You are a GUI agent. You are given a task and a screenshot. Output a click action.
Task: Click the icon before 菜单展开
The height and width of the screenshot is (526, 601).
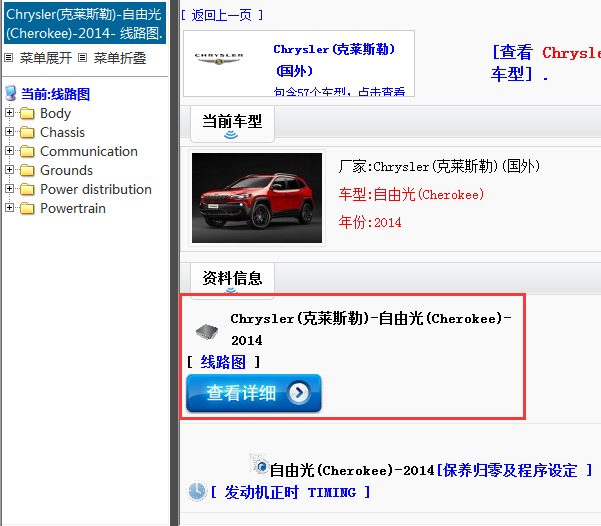pyautogui.click(x=8, y=58)
